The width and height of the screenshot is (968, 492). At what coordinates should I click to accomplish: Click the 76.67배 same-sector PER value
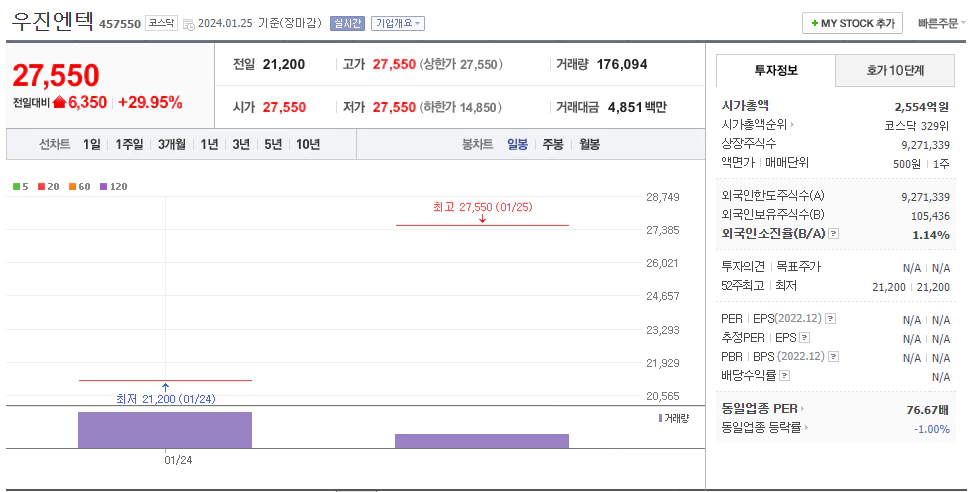click(928, 410)
